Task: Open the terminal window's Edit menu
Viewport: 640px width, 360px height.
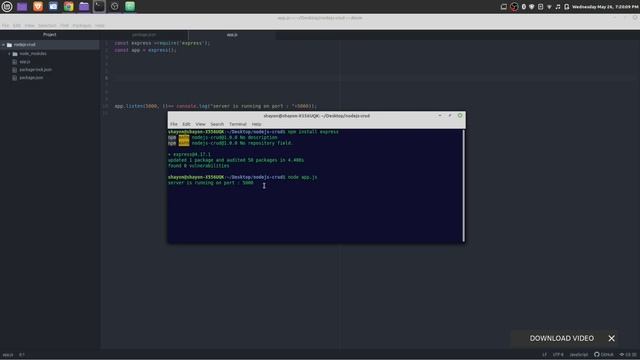Action: point(187,124)
